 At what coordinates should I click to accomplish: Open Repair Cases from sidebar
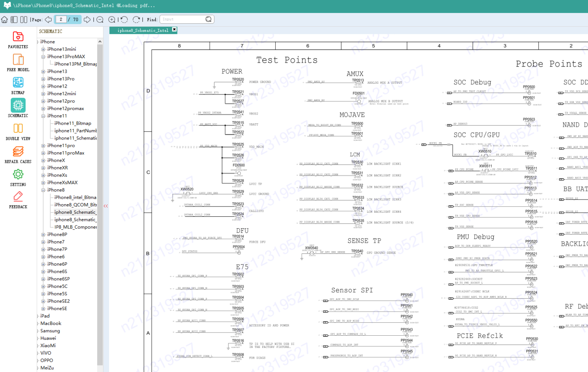pos(18,155)
